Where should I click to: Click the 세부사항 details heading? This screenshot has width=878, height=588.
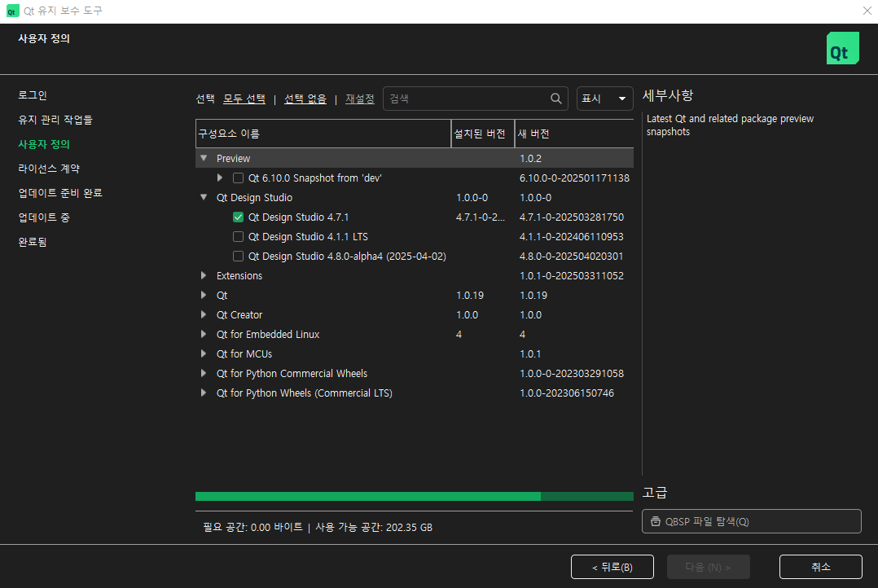tap(668, 95)
